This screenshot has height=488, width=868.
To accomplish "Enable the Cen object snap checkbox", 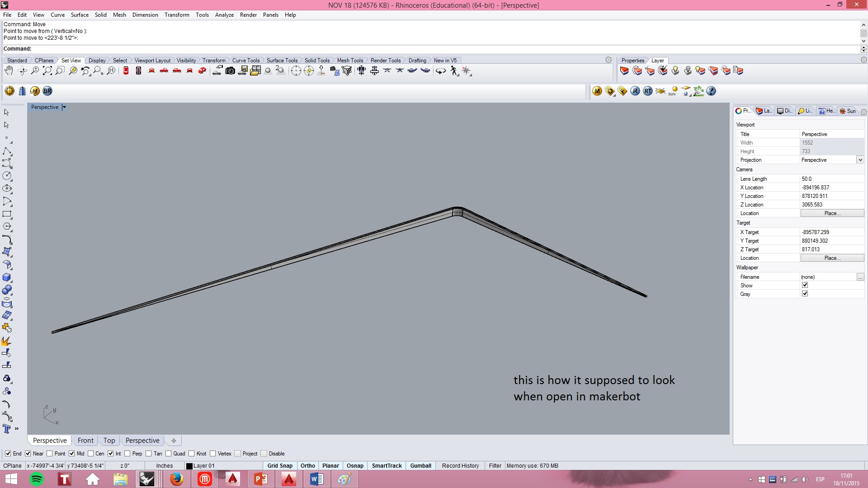I will coord(91,454).
